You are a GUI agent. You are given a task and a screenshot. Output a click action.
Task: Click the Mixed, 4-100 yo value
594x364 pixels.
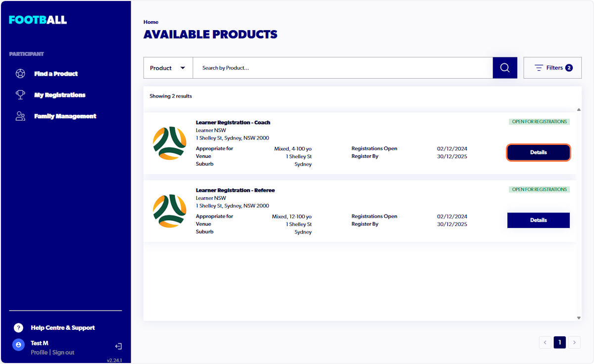click(293, 149)
